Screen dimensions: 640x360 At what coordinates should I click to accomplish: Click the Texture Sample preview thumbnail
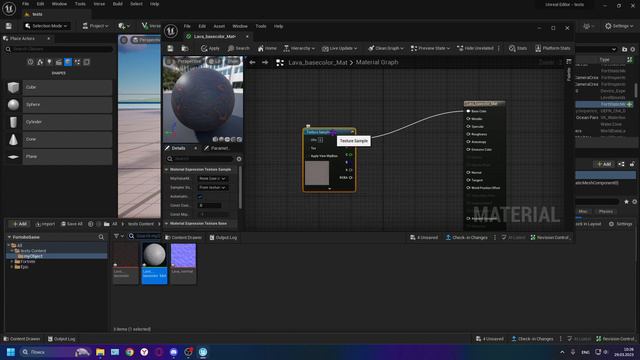[x=317, y=173]
